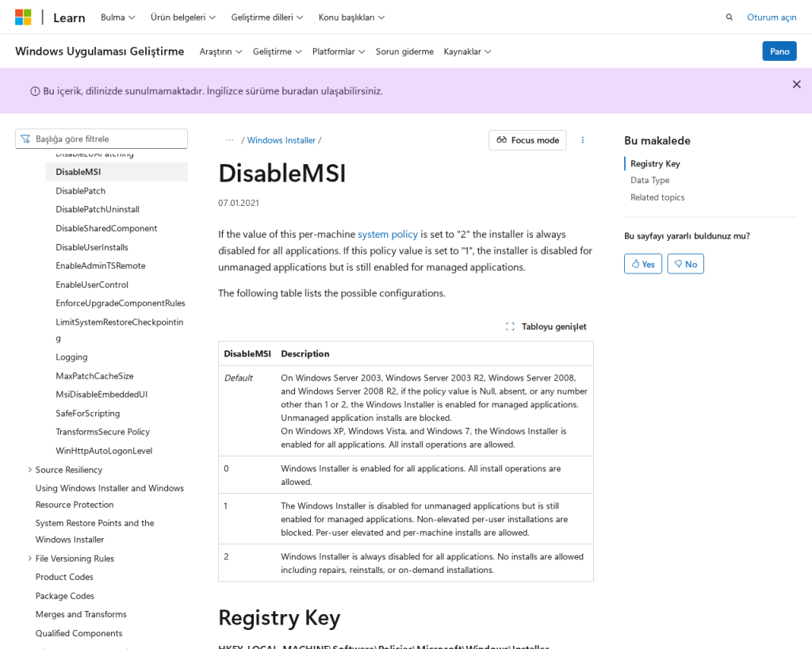812x649 pixels.
Task: Open DisableUserInstalls topic
Action: click(92, 247)
